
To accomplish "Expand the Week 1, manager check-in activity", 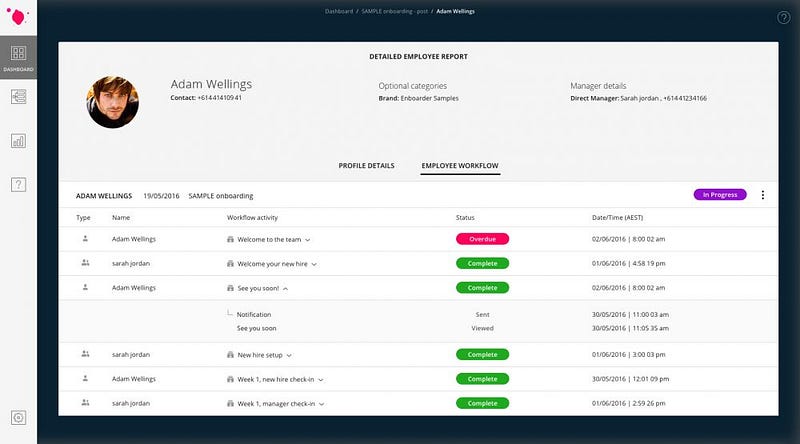I will [321, 404].
